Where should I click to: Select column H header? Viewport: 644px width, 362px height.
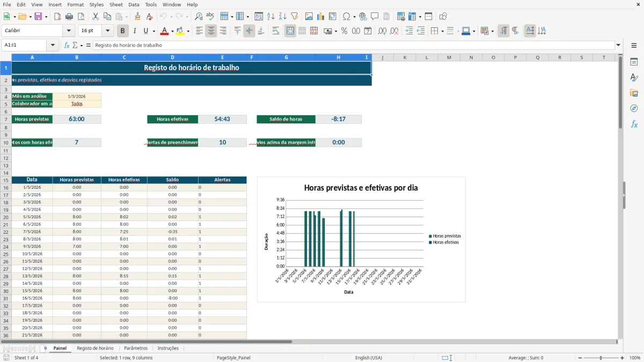click(339, 57)
